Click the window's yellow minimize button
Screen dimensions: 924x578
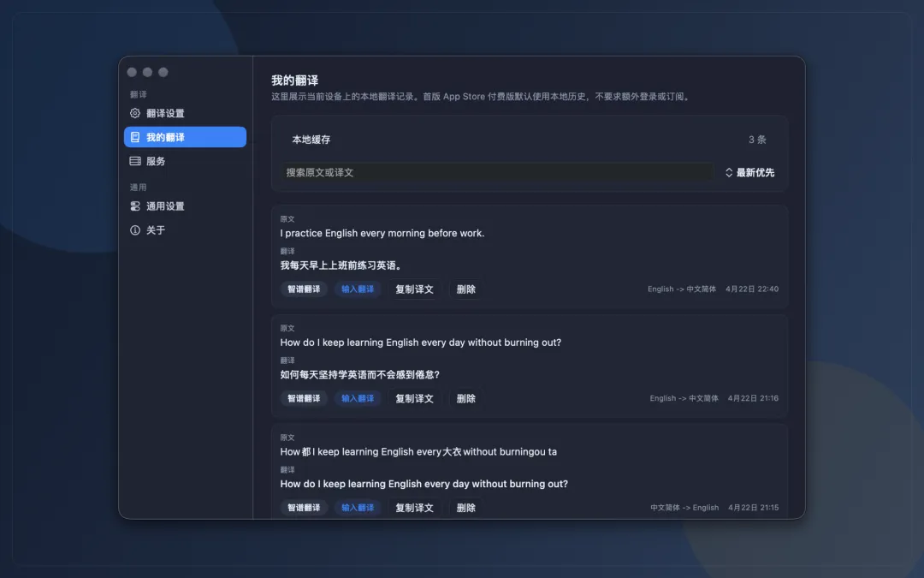(147, 72)
